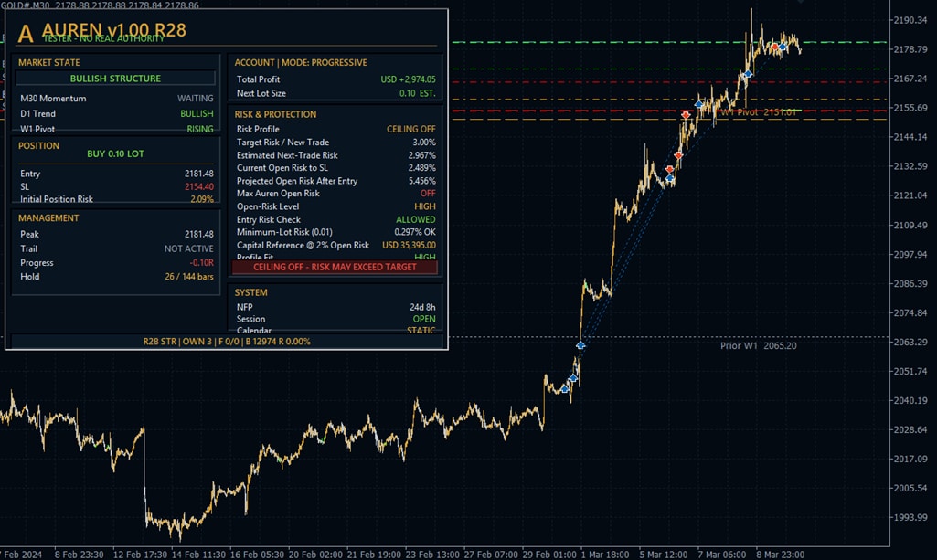Click the D1 Trend value "BULLISH"
The image size is (937, 560).
[x=197, y=113]
